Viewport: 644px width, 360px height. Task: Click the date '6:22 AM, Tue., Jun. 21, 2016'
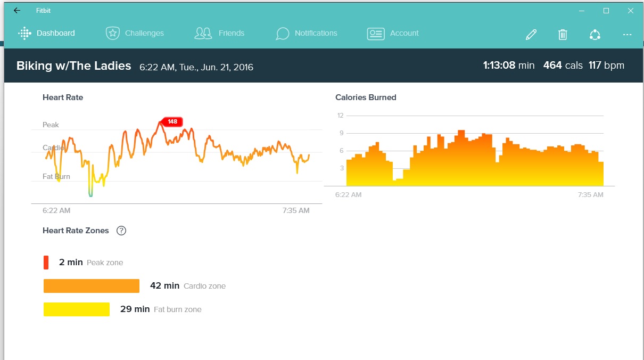(196, 67)
